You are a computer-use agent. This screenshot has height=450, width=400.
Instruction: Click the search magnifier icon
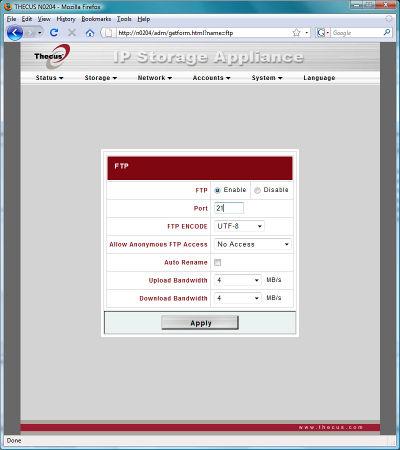click(x=387, y=32)
